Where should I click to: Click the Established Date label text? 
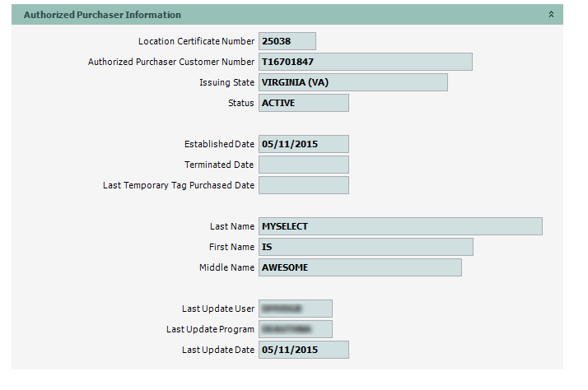[x=219, y=144]
